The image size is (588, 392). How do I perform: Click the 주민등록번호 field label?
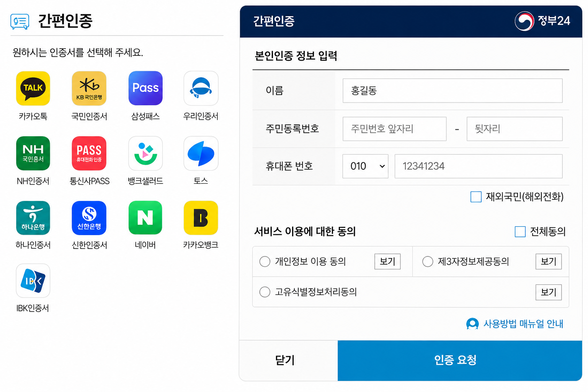(292, 129)
